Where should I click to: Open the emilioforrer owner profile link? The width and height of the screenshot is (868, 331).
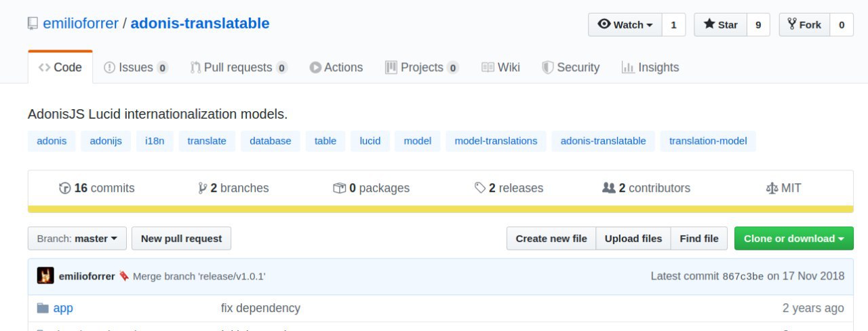tap(81, 24)
